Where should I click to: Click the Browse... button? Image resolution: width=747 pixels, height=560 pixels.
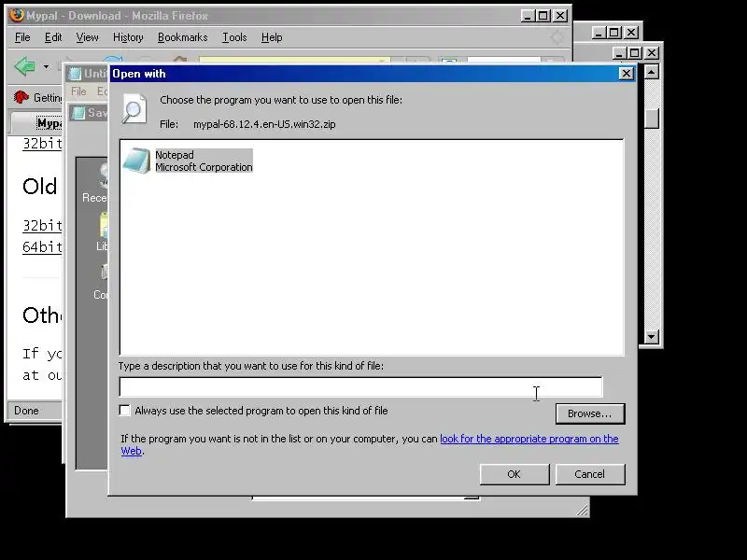(590, 413)
